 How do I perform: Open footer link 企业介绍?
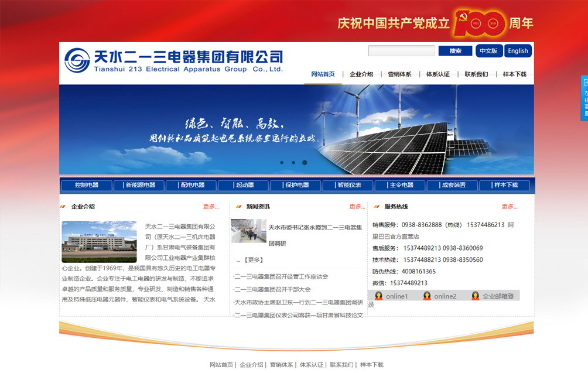point(251,365)
